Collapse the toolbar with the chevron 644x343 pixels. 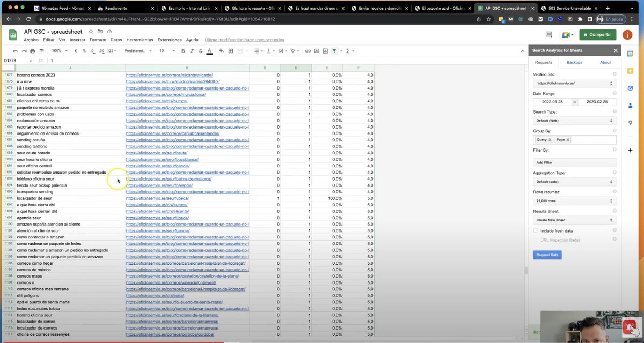pyautogui.click(x=523, y=51)
